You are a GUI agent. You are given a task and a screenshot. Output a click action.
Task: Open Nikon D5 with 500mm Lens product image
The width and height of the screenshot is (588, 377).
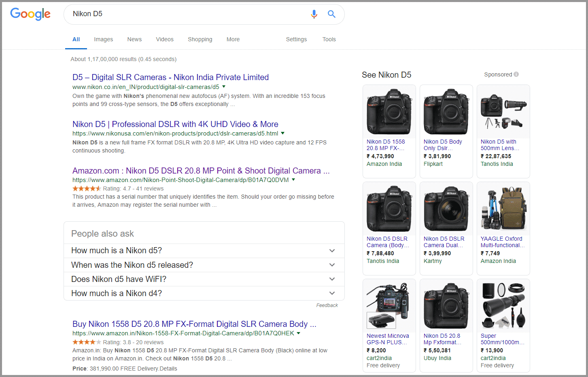503,112
